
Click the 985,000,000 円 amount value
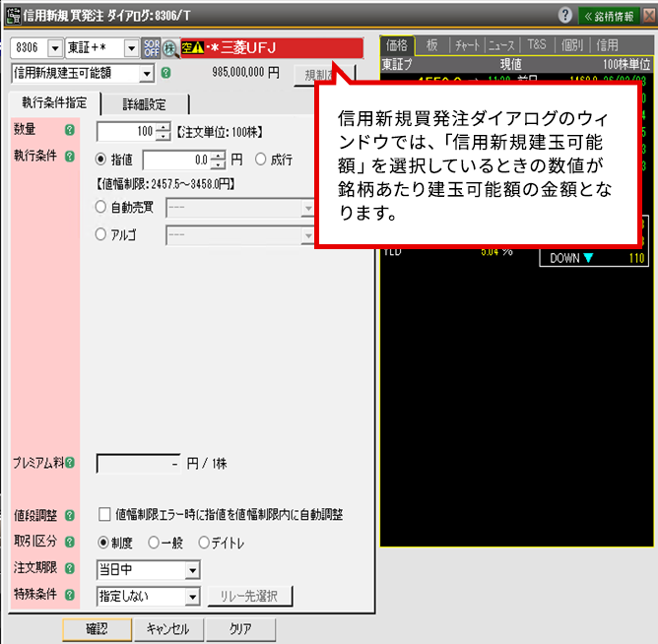(x=245, y=72)
